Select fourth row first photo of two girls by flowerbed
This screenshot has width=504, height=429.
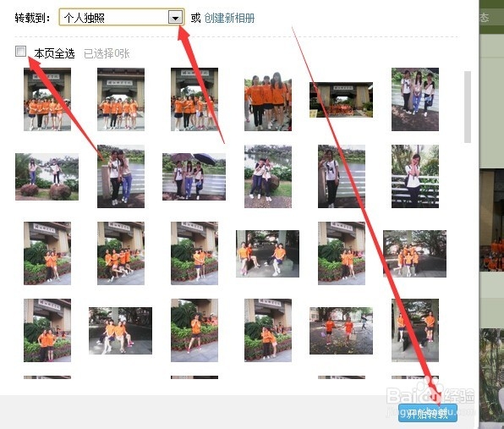[47, 331]
